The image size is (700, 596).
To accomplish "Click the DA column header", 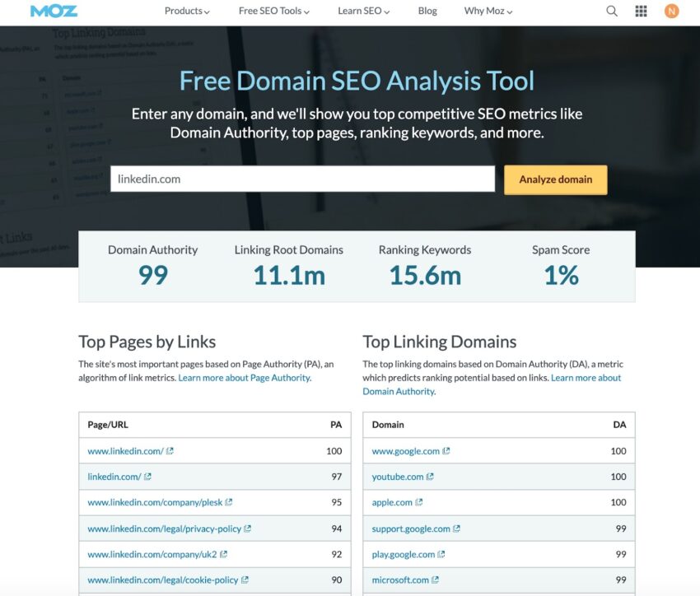I will (x=619, y=424).
